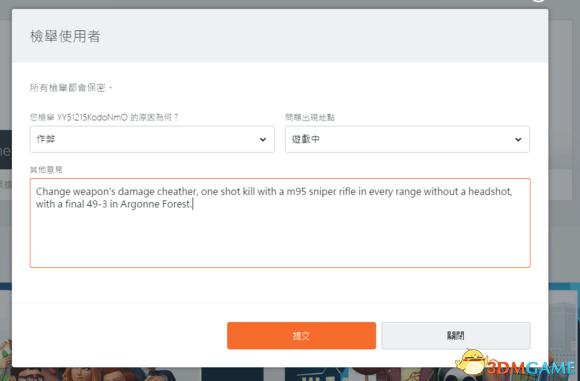Expand the chevron of the 作弊 reason dropdown
Screen dimensions: 580x381
(263, 139)
